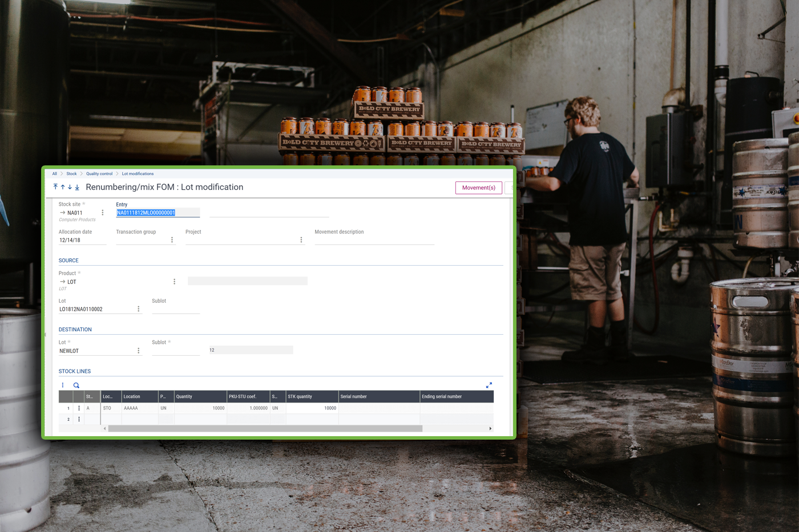Image resolution: width=799 pixels, height=532 pixels.
Task: Navigate to Quality control in the breadcrumb
Action: click(99, 174)
